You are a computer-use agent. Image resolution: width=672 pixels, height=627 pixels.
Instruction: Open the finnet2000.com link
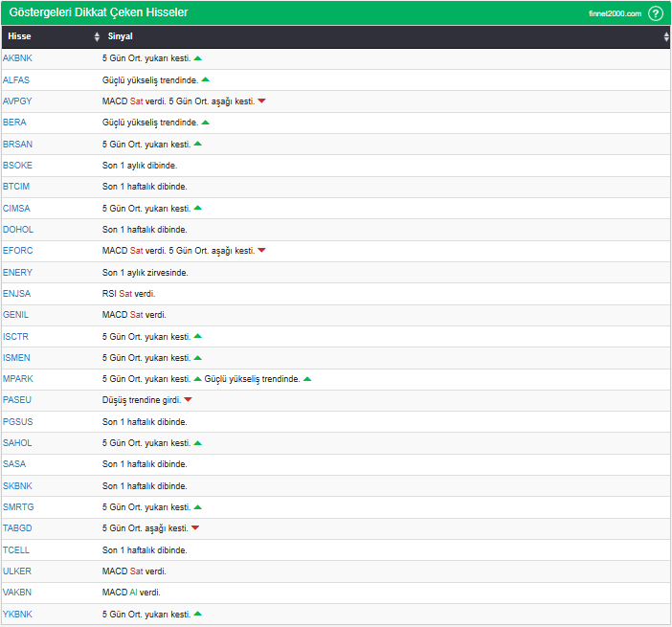point(615,13)
